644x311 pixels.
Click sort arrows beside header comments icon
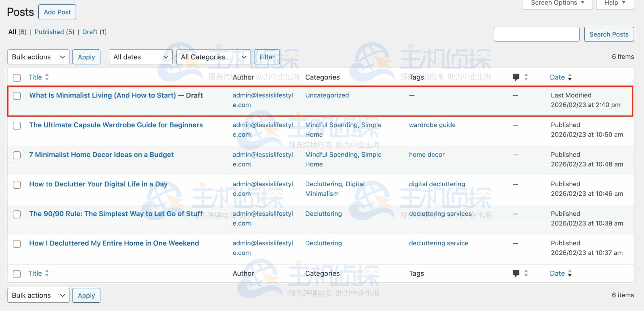(x=526, y=77)
